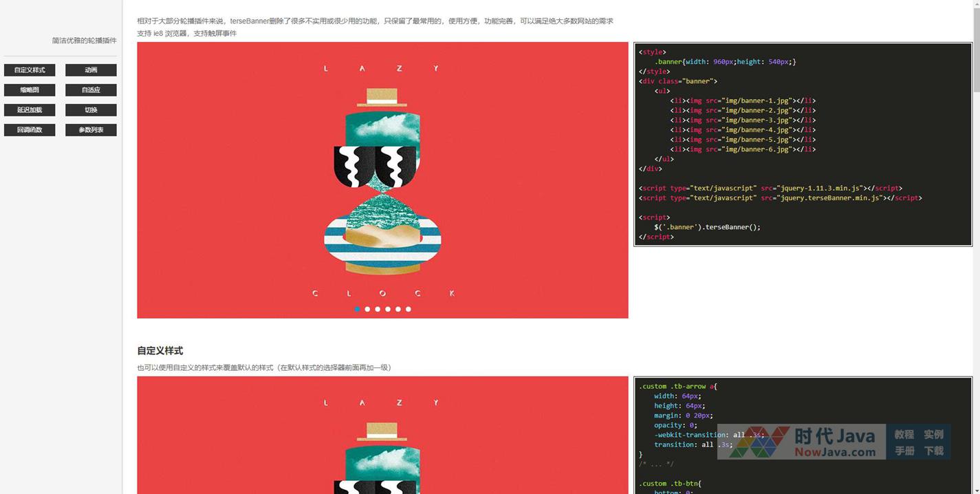
Task: Switch to the second carousel slide dot
Action: point(367,310)
